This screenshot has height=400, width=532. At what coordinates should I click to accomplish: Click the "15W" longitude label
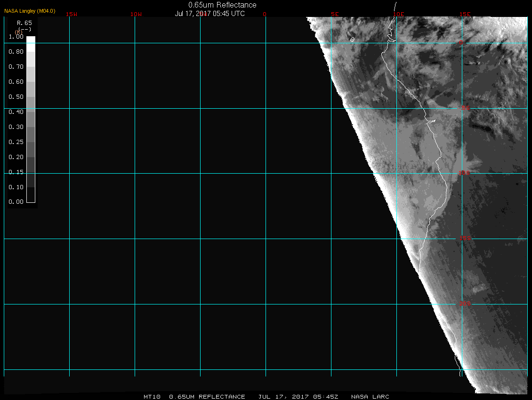point(72,14)
